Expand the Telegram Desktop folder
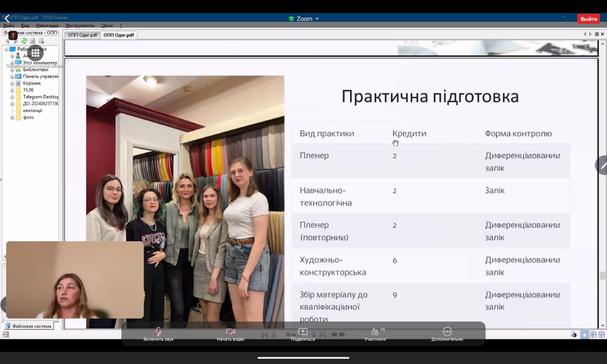Viewport: 607px width, 364px height. click(x=12, y=97)
